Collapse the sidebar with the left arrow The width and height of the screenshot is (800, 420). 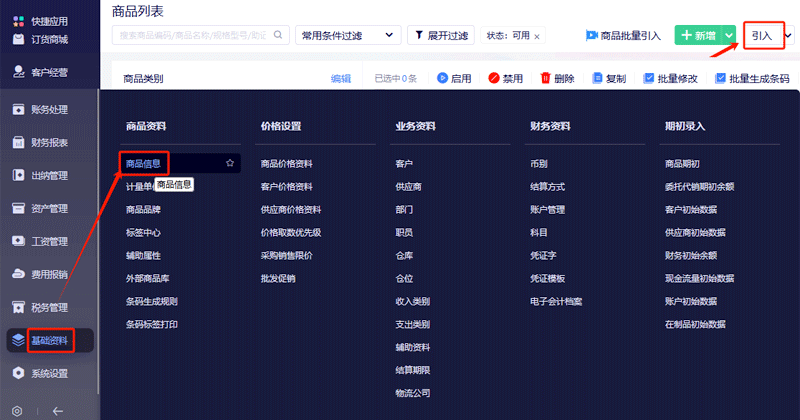pyautogui.click(x=58, y=411)
